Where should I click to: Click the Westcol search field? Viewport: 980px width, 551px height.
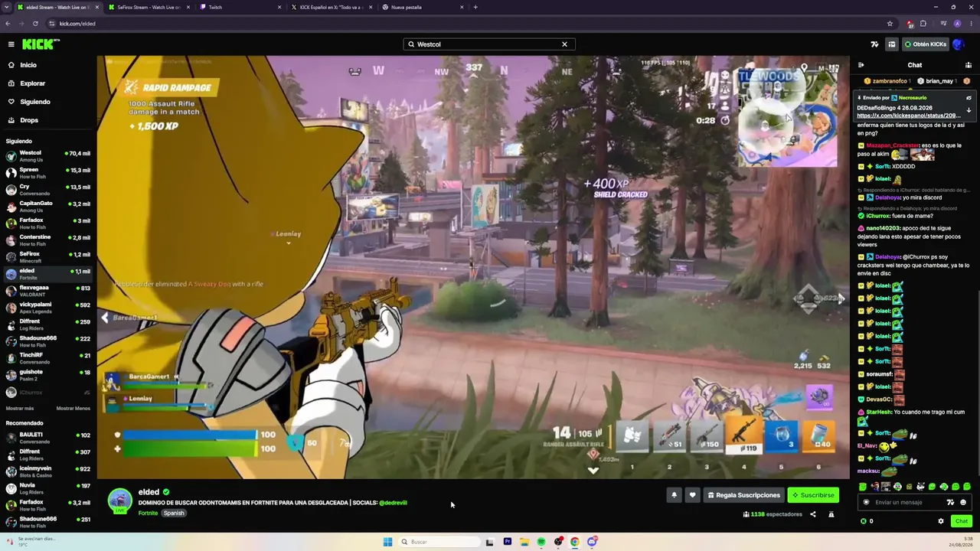coord(489,44)
